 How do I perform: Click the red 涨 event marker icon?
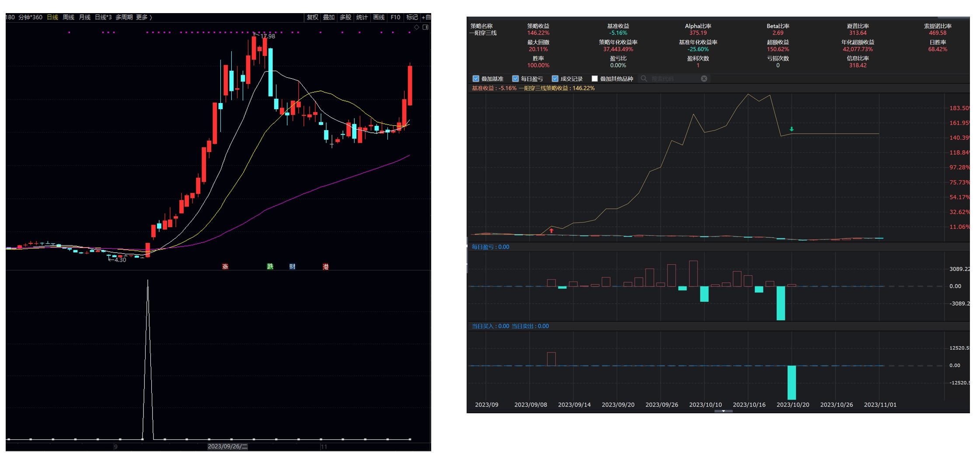click(225, 266)
